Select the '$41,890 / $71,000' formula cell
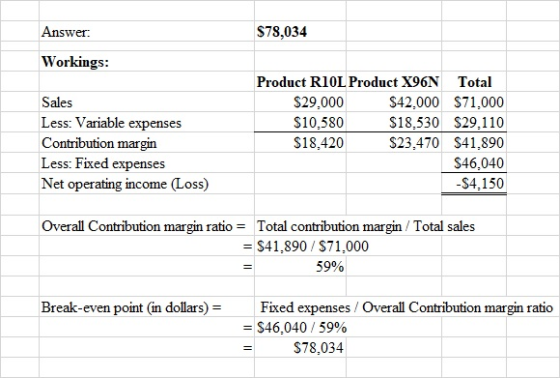Viewport: 560px width, 378px height. click(313, 247)
